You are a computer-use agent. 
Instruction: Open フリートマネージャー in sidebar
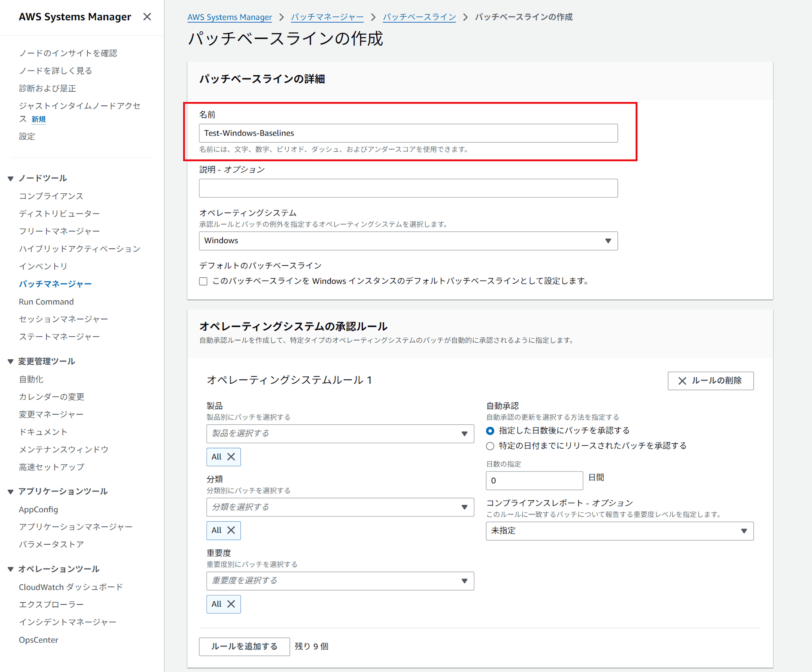click(x=59, y=231)
